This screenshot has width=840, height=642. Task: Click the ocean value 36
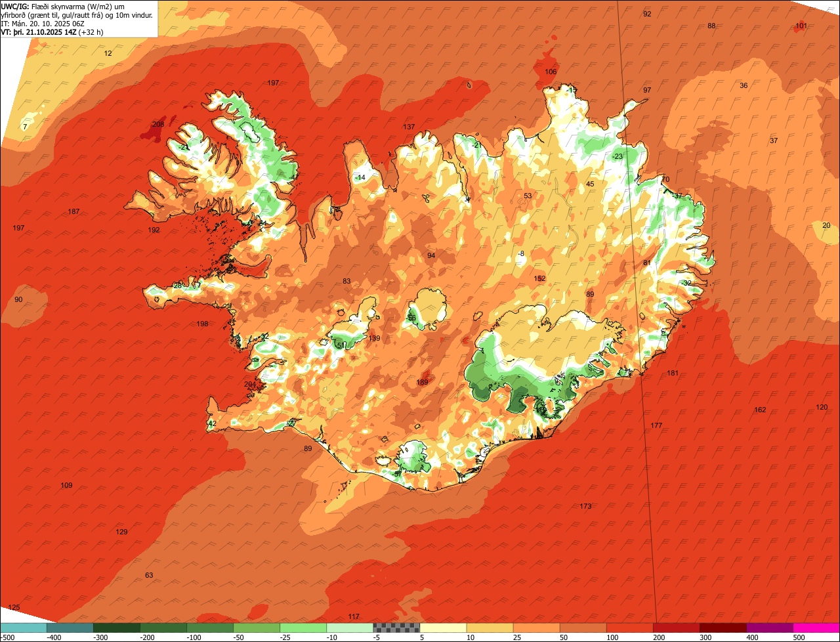pyautogui.click(x=744, y=85)
